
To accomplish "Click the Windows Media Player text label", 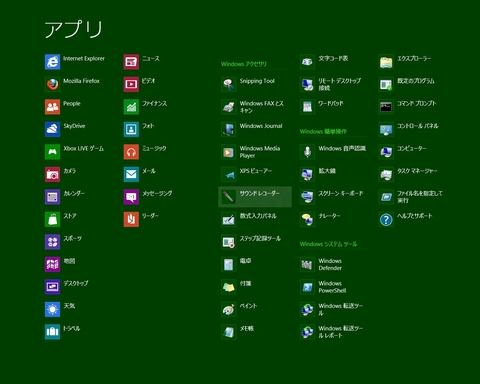I will [x=260, y=152].
